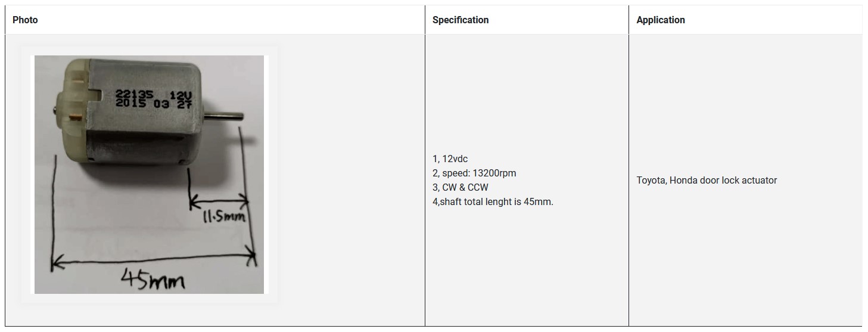Image resolution: width=868 pixels, height=332 pixels.
Task: Select the "1, 12vdc" specification line
Action: point(450,159)
